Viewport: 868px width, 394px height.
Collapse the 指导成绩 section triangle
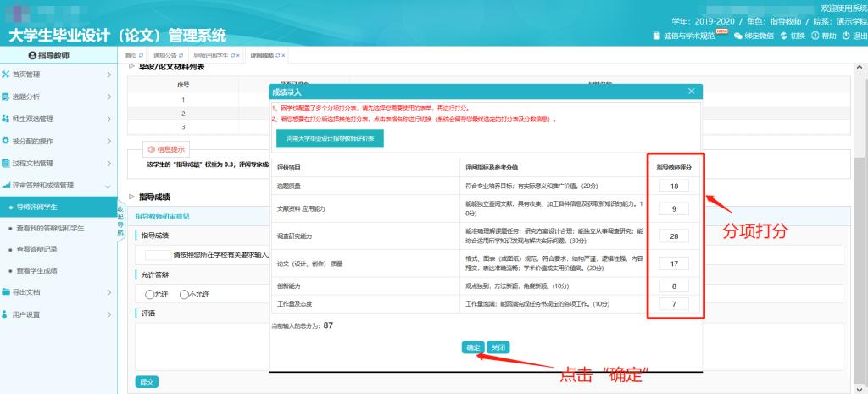click(x=131, y=197)
